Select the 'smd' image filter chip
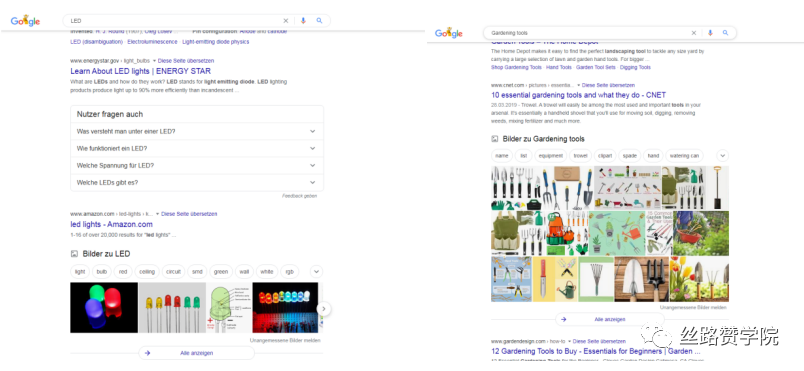Image resolution: width=804 pixels, height=371 pixels. point(197,272)
